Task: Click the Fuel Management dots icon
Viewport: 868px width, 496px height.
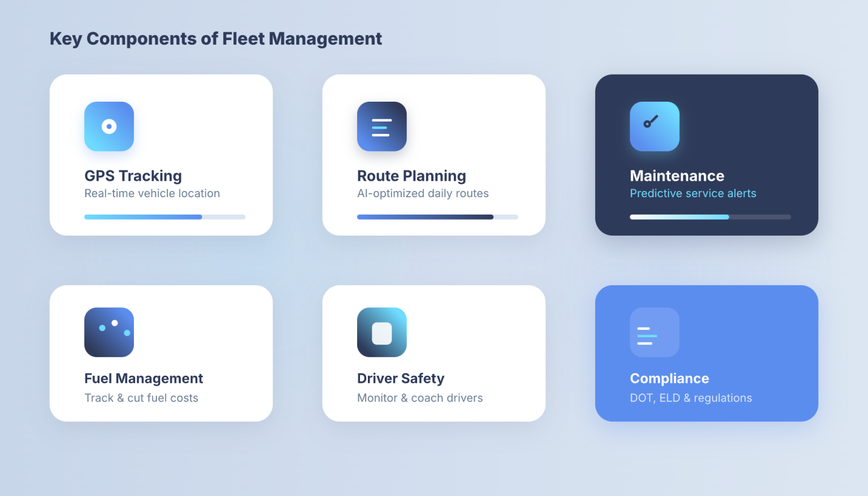Action: (x=109, y=332)
